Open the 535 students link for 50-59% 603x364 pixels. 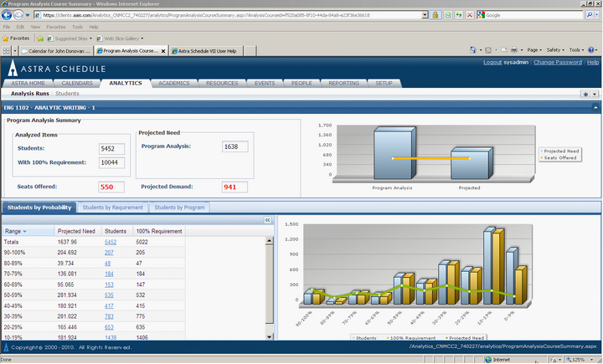point(109,295)
